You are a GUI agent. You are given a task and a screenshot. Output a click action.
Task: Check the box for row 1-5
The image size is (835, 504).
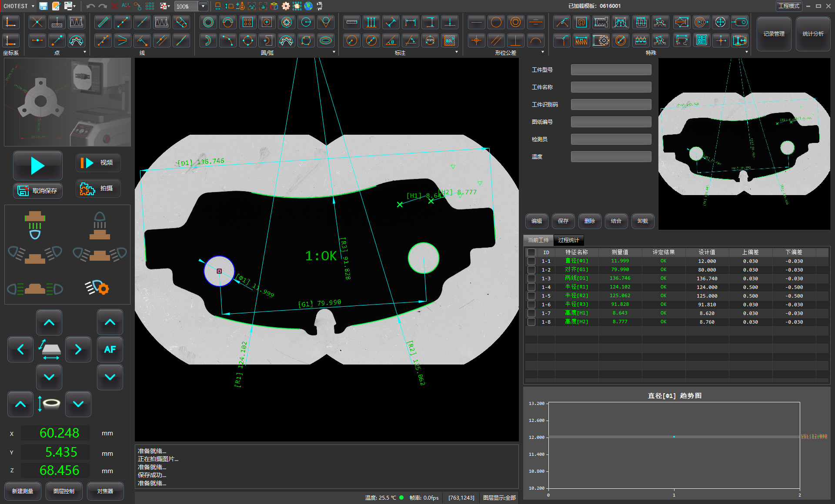point(531,296)
